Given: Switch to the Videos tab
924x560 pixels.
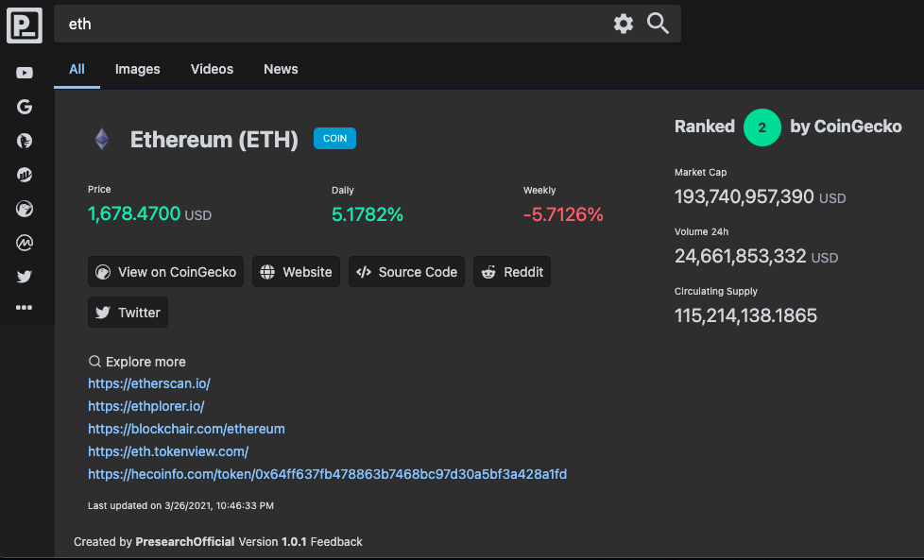Looking at the screenshot, I should 213,70.
